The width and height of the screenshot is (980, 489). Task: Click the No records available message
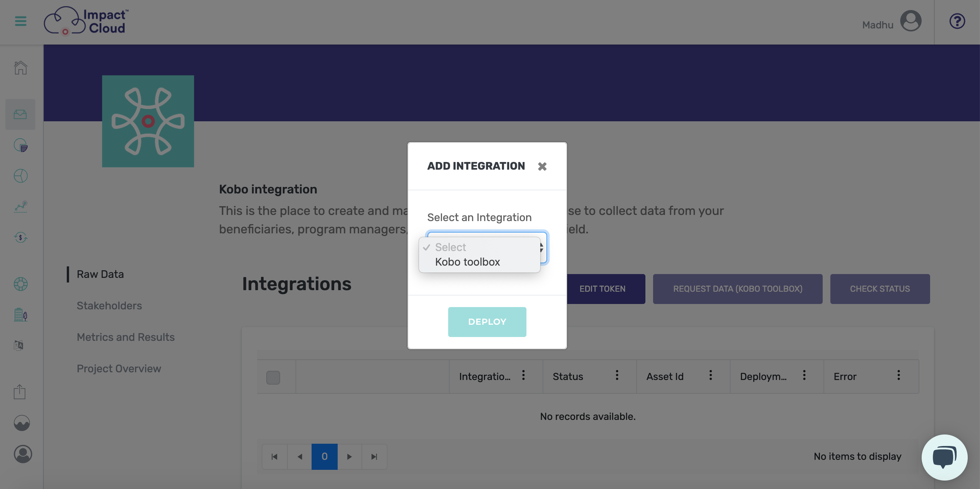[588, 416]
